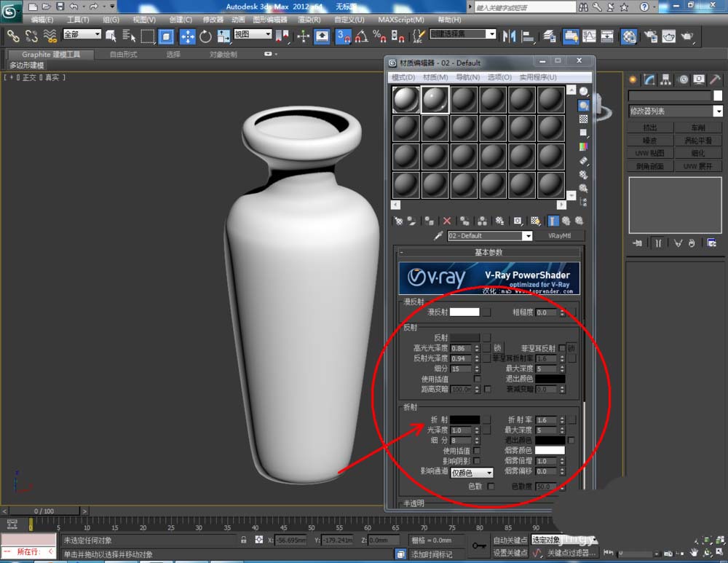Open the Modify panel tab icon
This screenshot has width=728, height=563.
(649, 79)
